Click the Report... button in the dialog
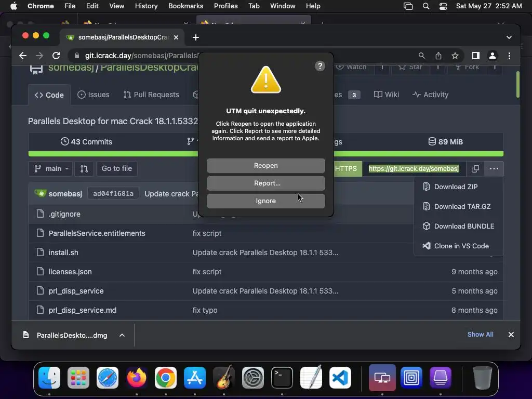 pos(265,183)
